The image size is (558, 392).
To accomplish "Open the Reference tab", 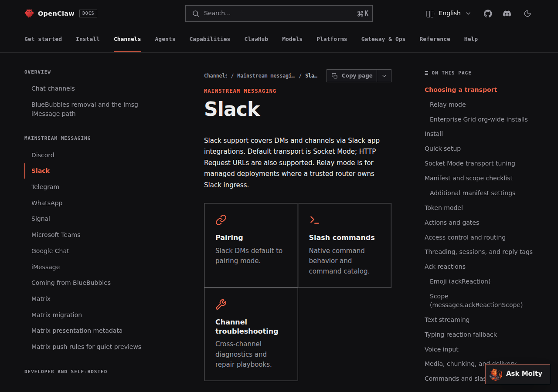I will 435,39.
